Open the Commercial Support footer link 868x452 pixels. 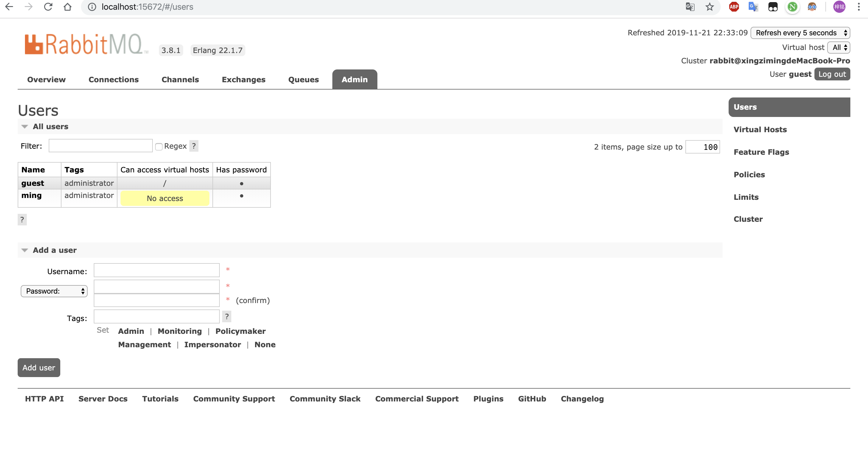pyautogui.click(x=417, y=399)
